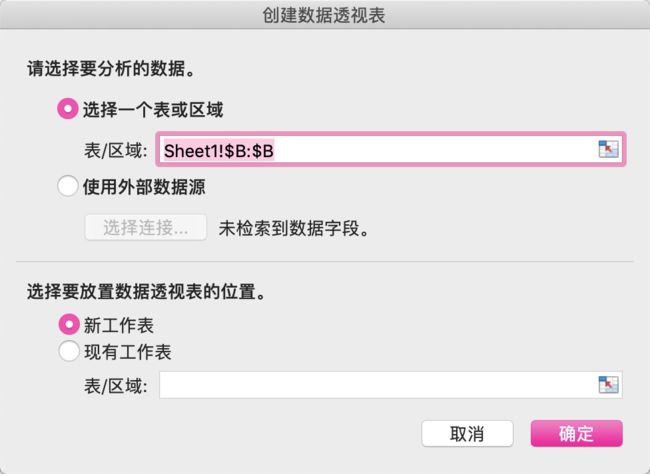Click the 选择连接... button
Image resolution: width=650 pixels, height=474 pixels.
[146, 227]
